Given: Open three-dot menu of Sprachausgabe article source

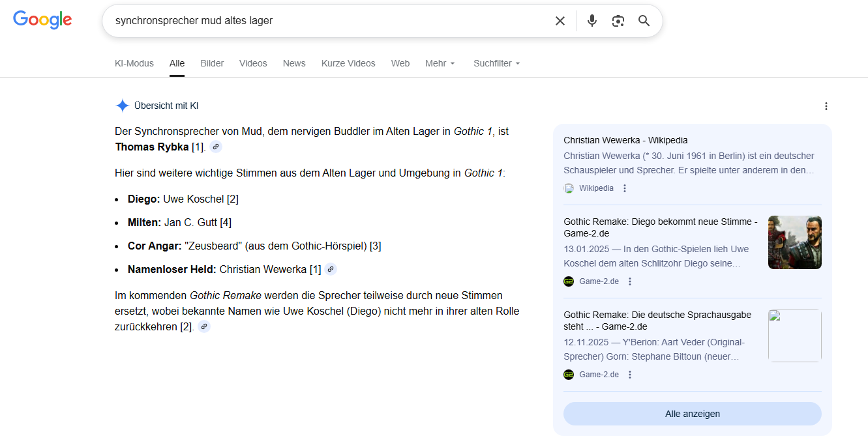Looking at the screenshot, I should (630, 375).
